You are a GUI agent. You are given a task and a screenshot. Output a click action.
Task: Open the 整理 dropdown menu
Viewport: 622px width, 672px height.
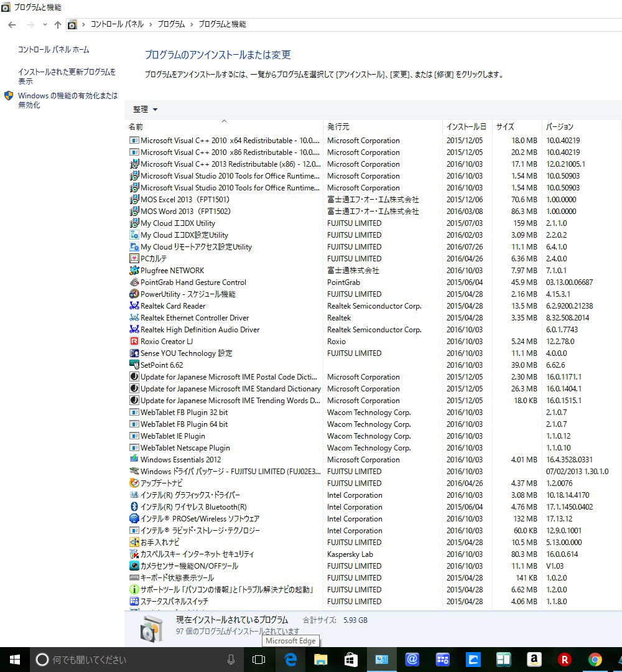coord(145,110)
